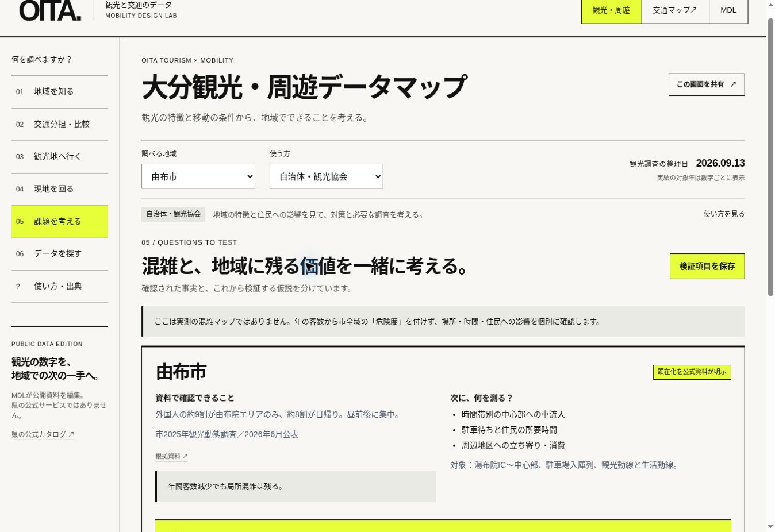Image resolution: width=775 pixels, height=532 pixels.
Task: Open the 根拠資料 link
Action: click(171, 456)
